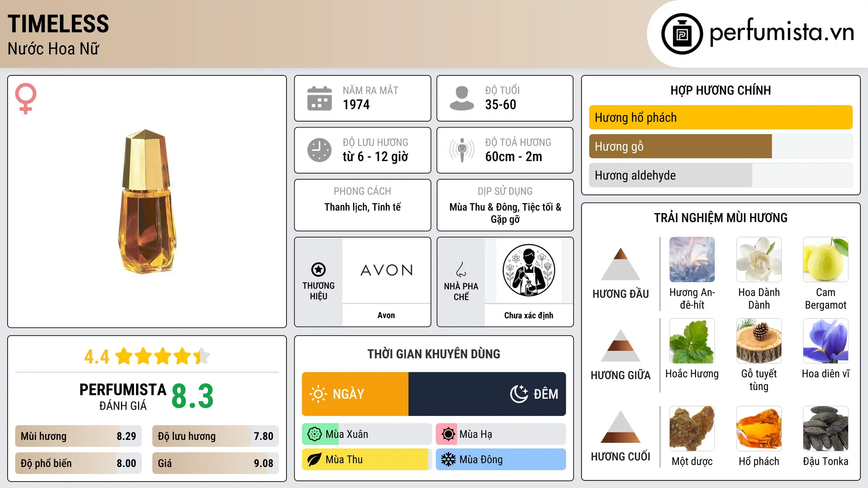Open the Hương An-đê-hít note image
868x488 pixels.
click(x=692, y=260)
